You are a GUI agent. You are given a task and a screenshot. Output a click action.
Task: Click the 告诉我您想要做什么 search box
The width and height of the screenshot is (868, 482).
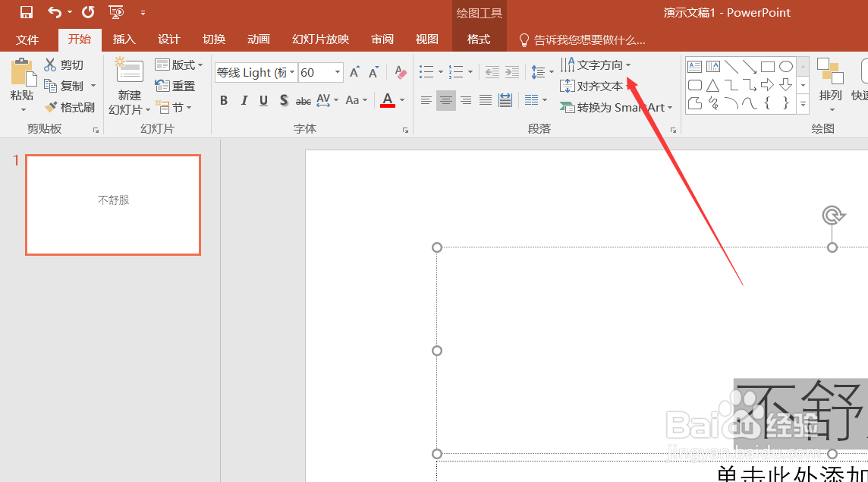583,40
